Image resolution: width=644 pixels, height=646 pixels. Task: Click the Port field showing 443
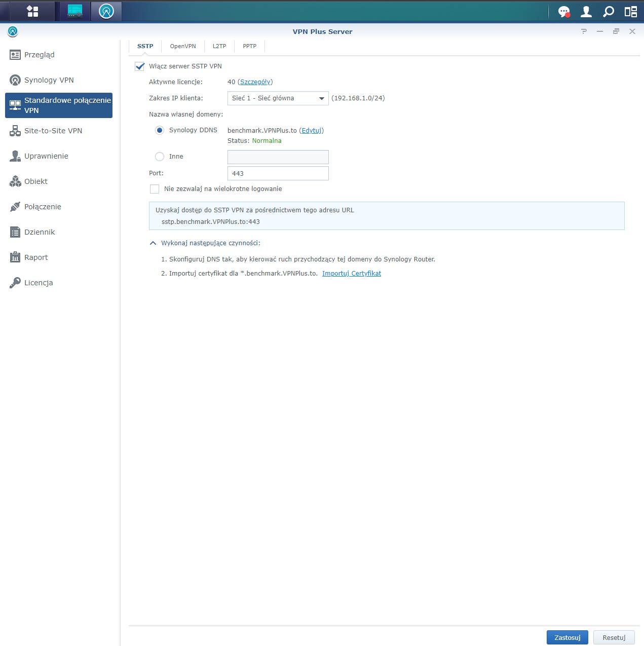click(x=278, y=173)
